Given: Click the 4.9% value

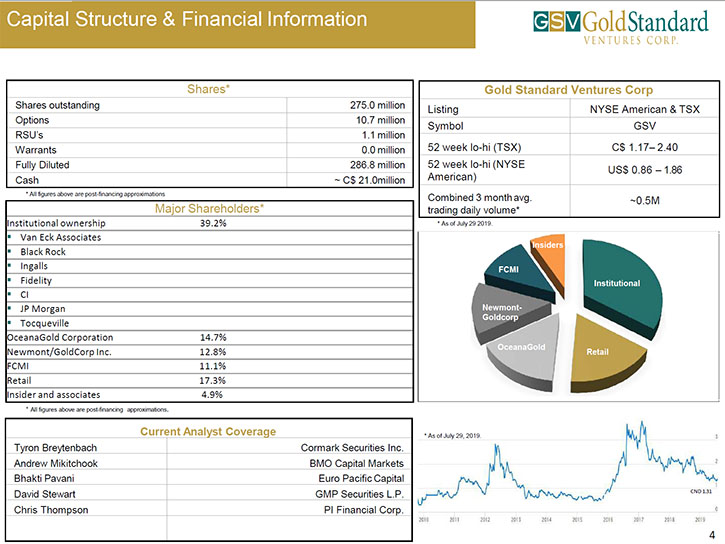Looking at the screenshot, I should (x=212, y=395).
